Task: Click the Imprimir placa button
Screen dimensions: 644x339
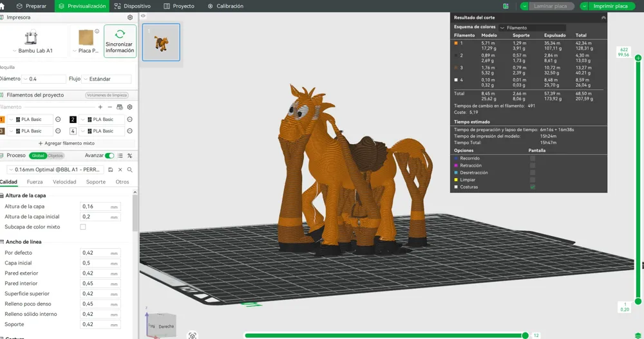Action: click(612, 6)
